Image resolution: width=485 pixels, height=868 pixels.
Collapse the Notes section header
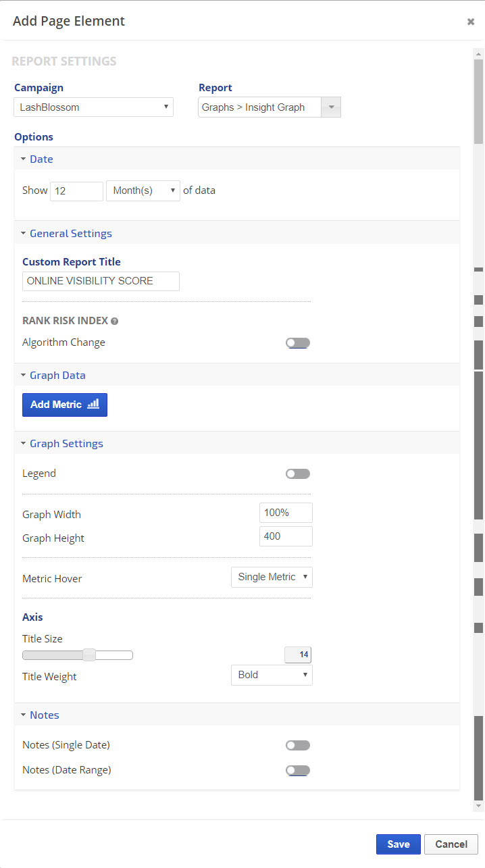44,715
